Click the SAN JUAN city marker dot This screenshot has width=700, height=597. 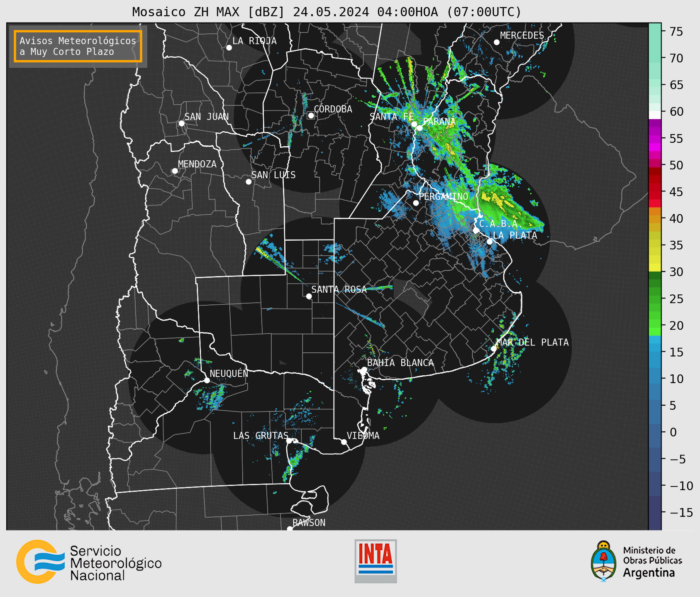[182, 124]
